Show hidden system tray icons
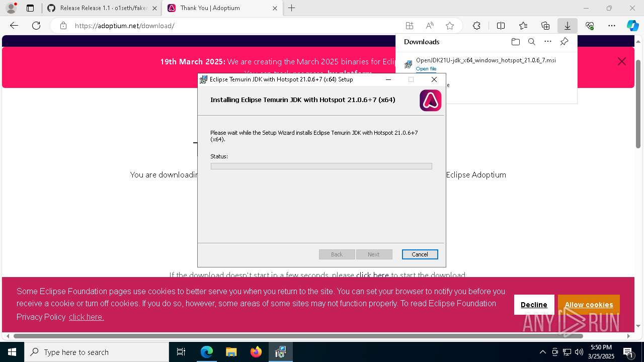Screen dimensions: 644x362 coord(542,352)
